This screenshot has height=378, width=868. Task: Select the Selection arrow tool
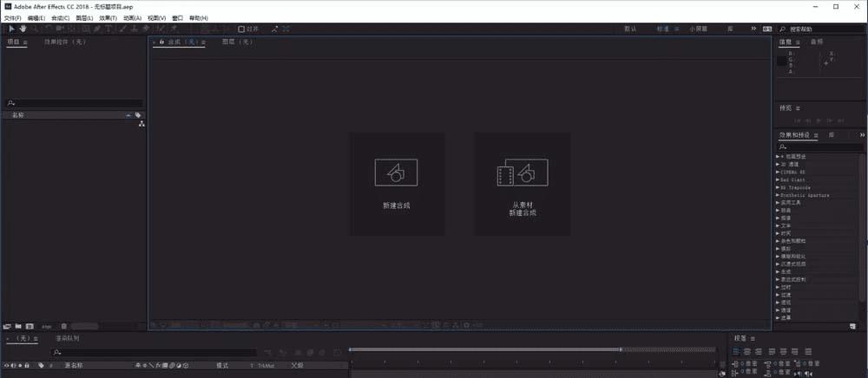click(11, 29)
